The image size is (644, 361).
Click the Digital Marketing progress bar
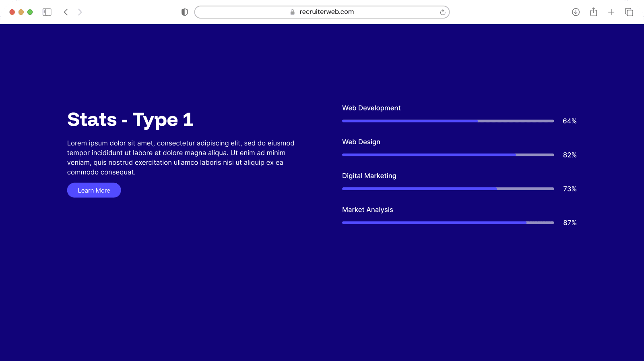tap(448, 189)
